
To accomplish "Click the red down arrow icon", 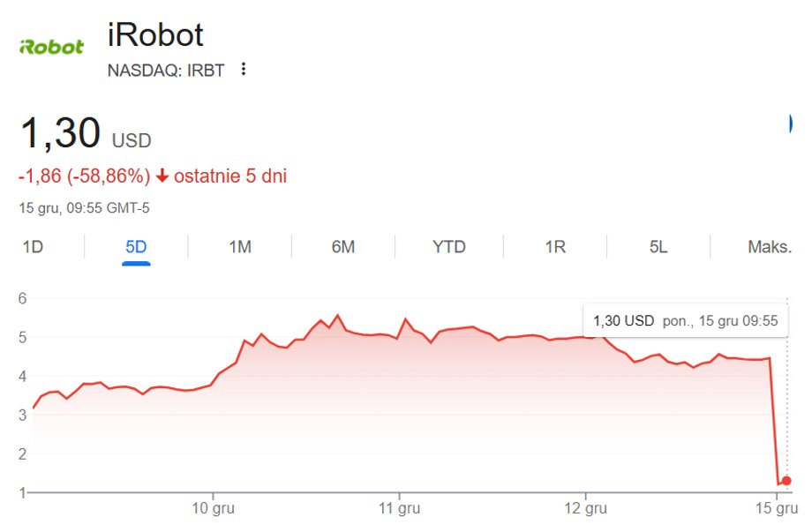I will point(162,176).
